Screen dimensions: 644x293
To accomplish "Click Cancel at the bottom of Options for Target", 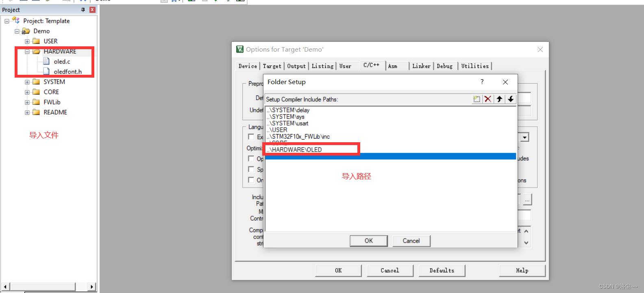I will (390, 271).
